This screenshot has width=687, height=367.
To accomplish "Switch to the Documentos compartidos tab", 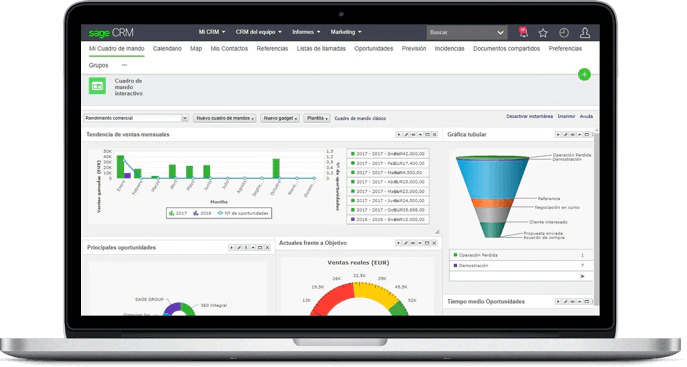I will point(506,49).
